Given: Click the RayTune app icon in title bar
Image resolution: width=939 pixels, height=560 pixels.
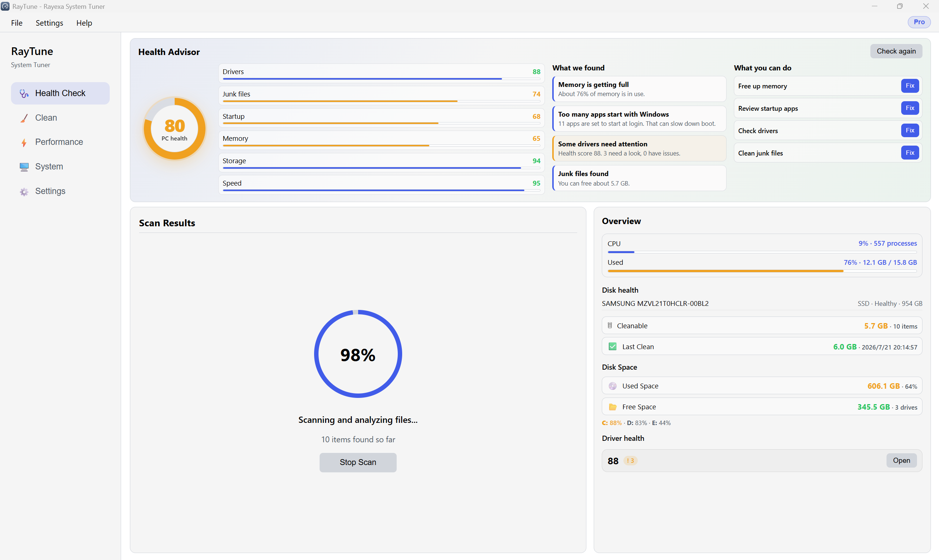Looking at the screenshot, I should coord(5,6).
